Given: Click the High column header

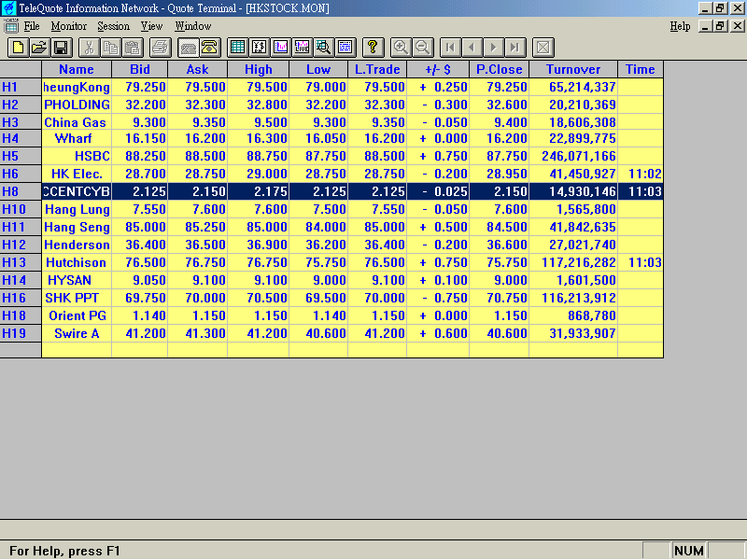Looking at the screenshot, I should tap(259, 69).
